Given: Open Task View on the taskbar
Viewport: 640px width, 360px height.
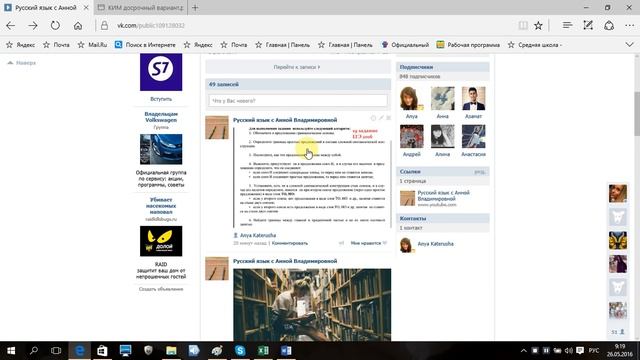Looking at the screenshot, I should coord(56,351).
